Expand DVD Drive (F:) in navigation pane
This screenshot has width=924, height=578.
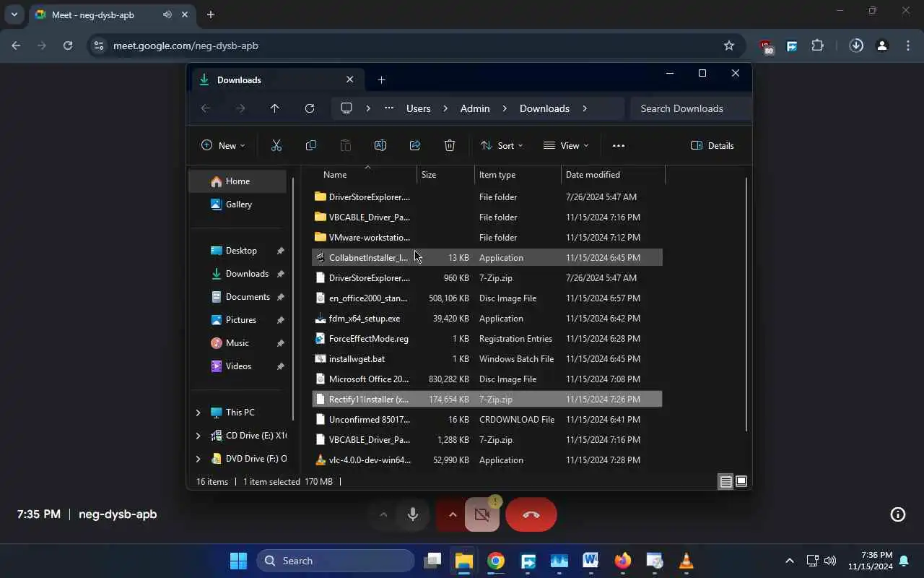pos(198,459)
